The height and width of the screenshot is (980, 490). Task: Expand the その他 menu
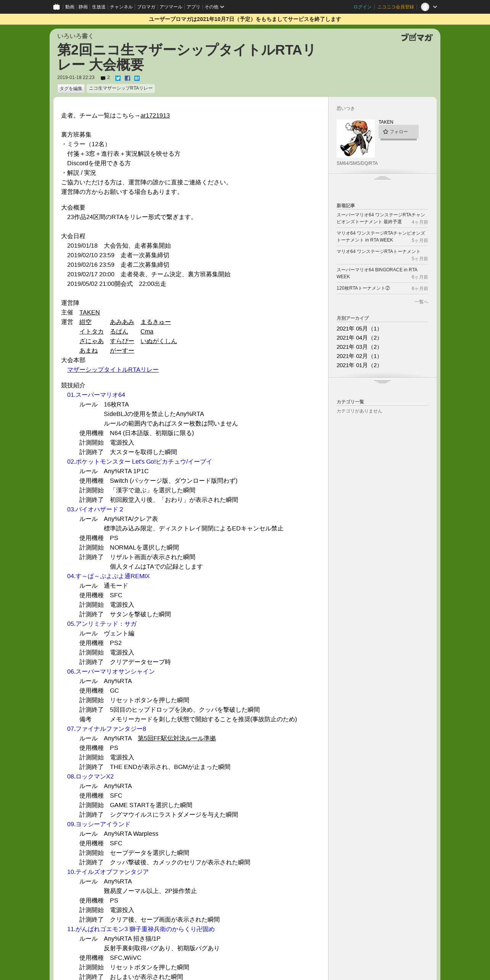(214, 7)
